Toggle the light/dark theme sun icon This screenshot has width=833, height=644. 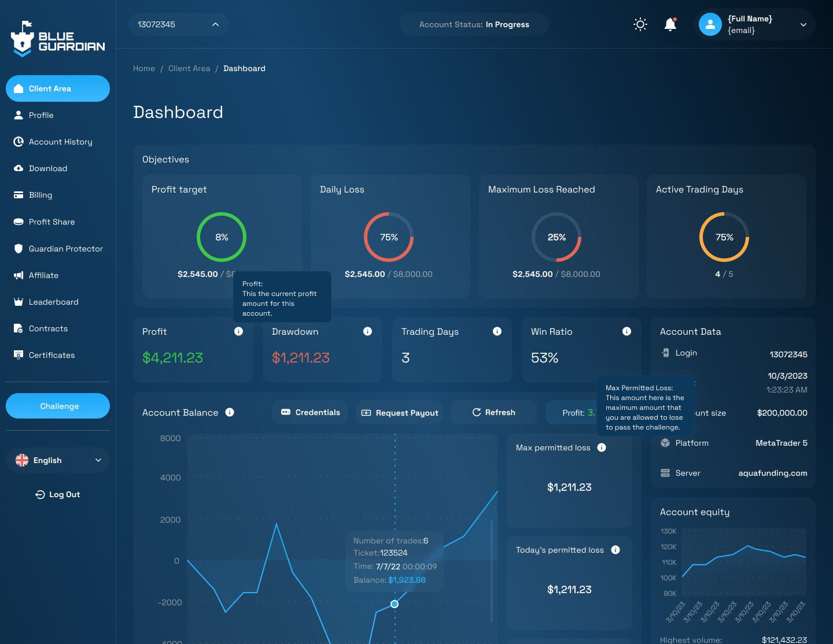640,24
